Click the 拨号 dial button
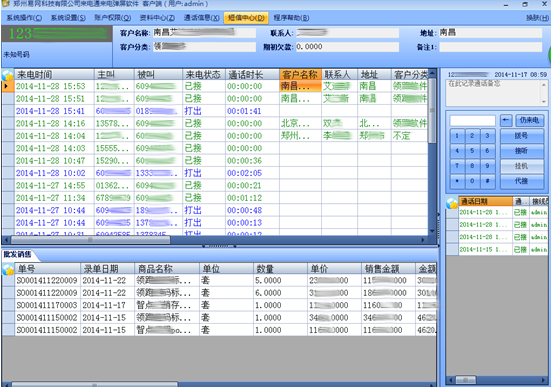 (521, 136)
